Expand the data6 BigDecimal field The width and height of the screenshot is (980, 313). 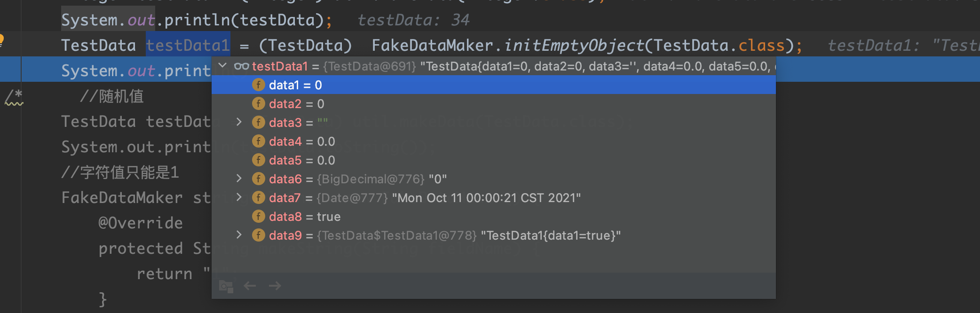239,179
